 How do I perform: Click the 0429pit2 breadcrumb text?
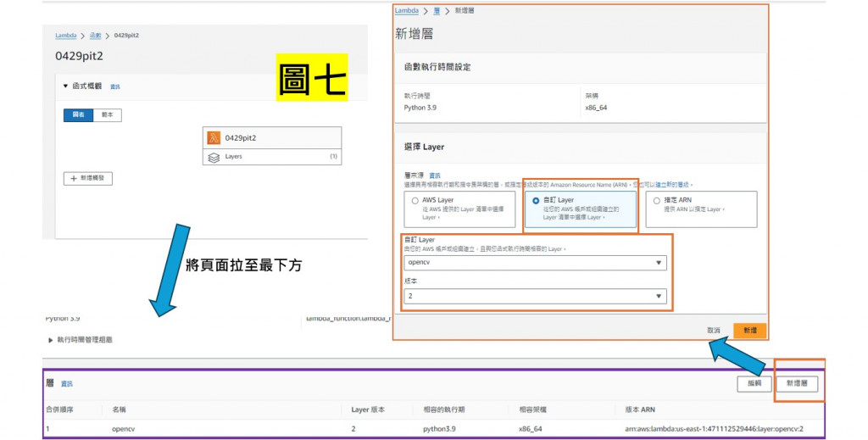pyautogui.click(x=126, y=36)
